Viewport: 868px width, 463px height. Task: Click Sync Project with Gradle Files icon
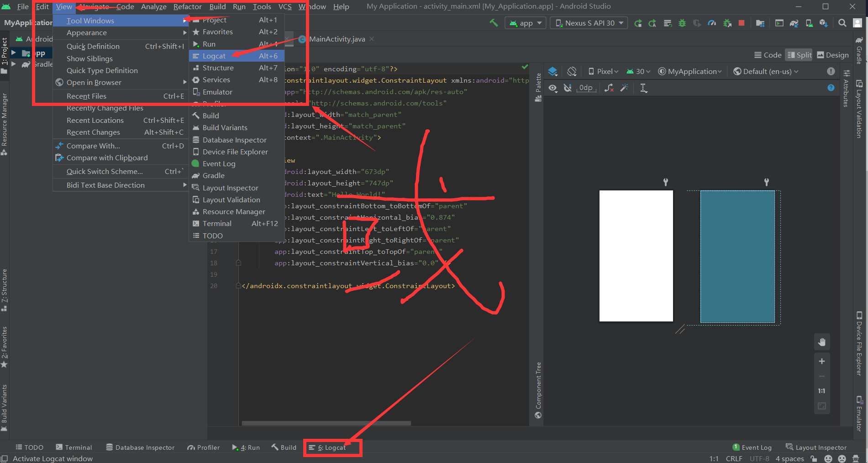click(x=794, y=23)
